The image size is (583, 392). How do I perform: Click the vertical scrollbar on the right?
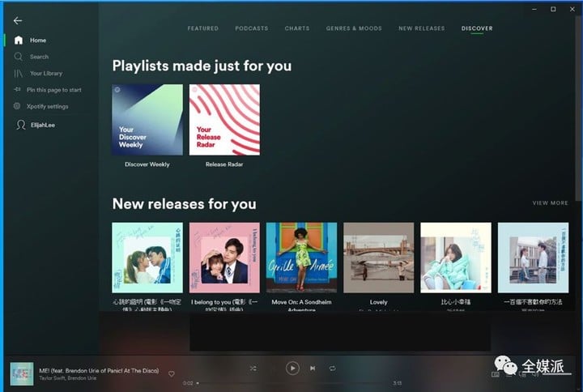pos(578,108)
